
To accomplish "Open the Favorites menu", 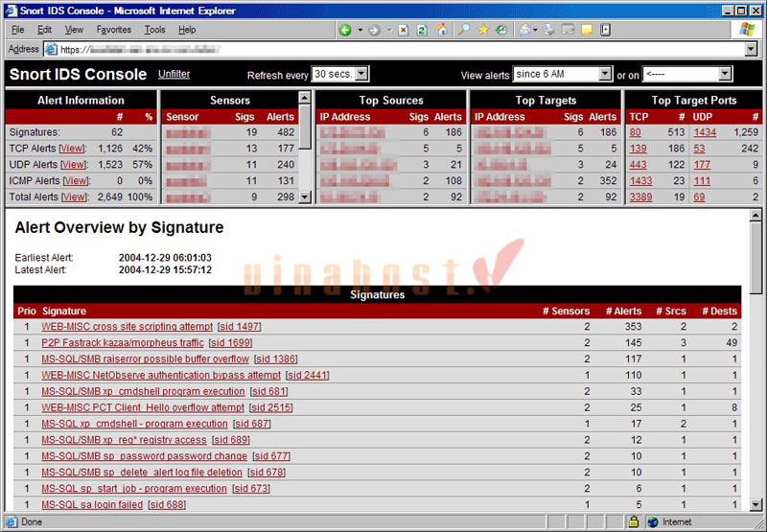I will (x=114, y=30).
